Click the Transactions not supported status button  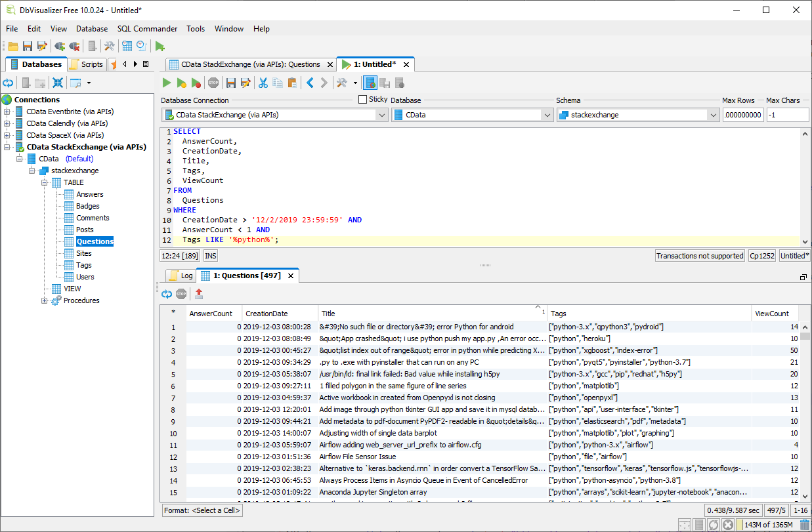(x=699, y=255)
